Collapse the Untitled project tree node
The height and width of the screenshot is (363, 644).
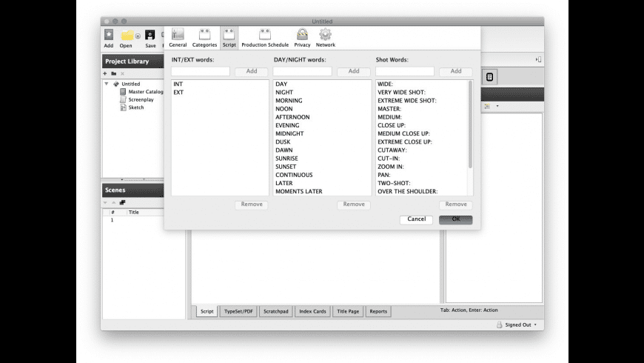point(107,84)
